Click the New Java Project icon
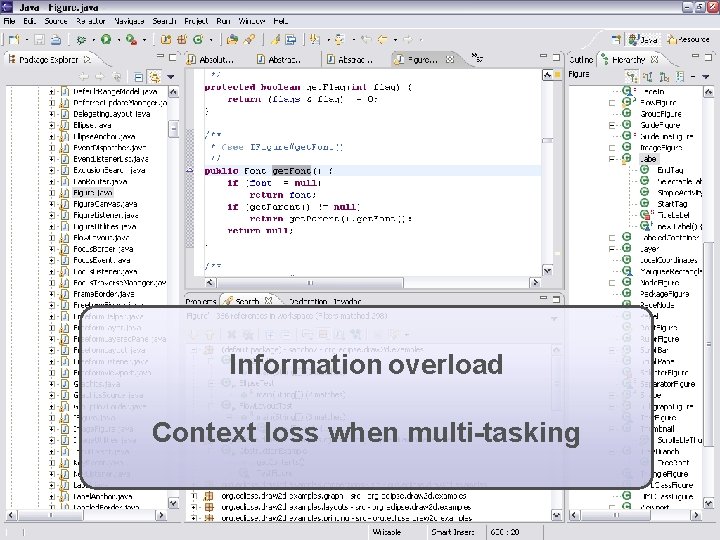The image size is (720, 540). tap(165, 40)
